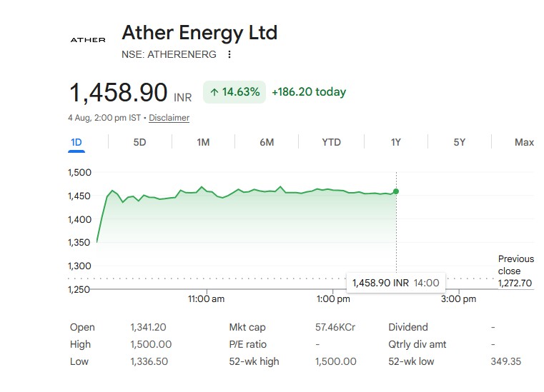
Task: Click the 3:00 pm tick on time axis
Action: point(459,298)
